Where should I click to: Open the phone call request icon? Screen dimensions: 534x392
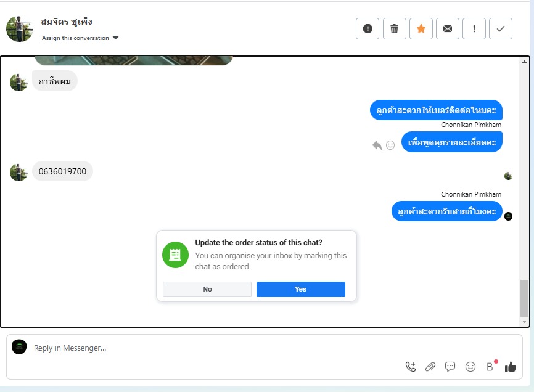click(x=411, y=367)
